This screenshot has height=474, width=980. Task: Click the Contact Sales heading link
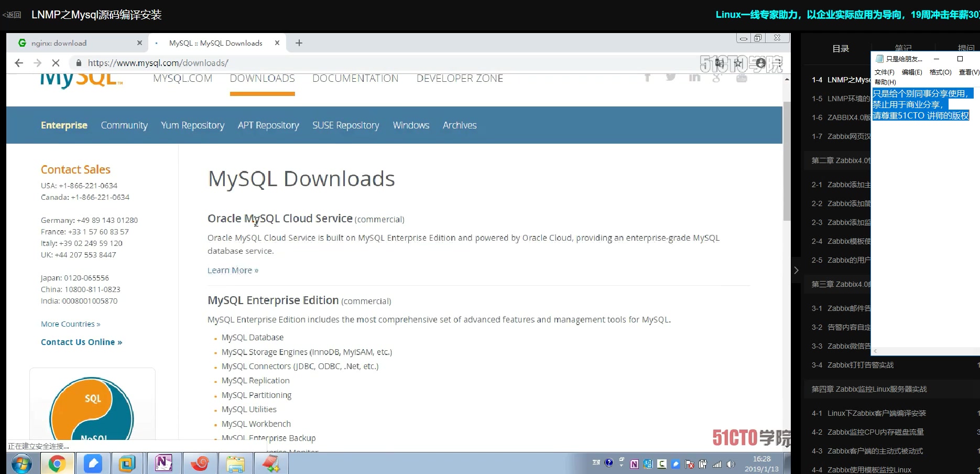75,169
